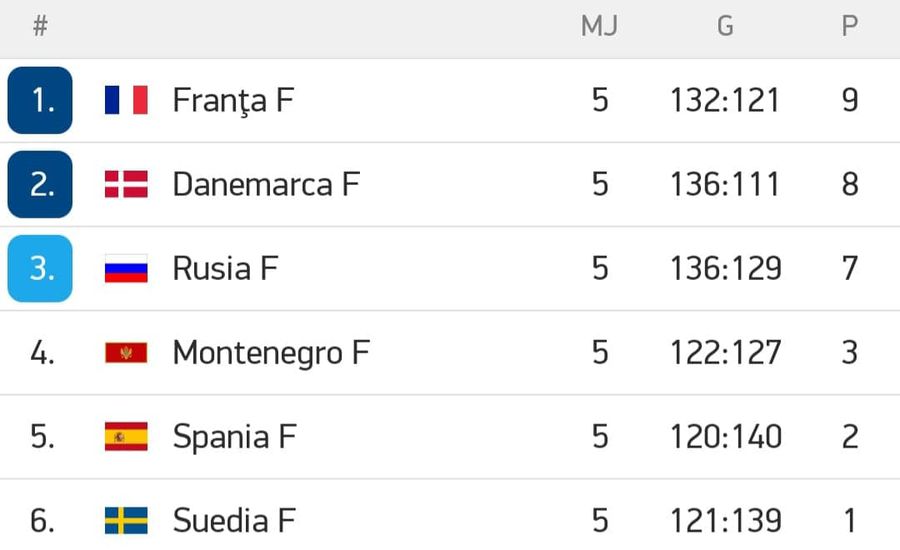Viewport: 900px width, 550px height.
Task: Sort by the MJ column header
Action: pyautogui.click(x=599, y=26)
